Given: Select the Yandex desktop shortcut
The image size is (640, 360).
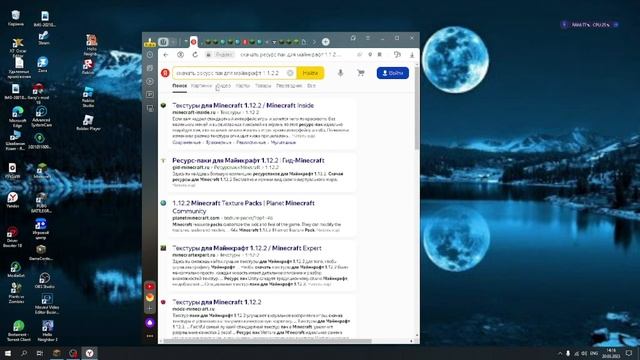Looking at the screenshot, I should 13,200.
